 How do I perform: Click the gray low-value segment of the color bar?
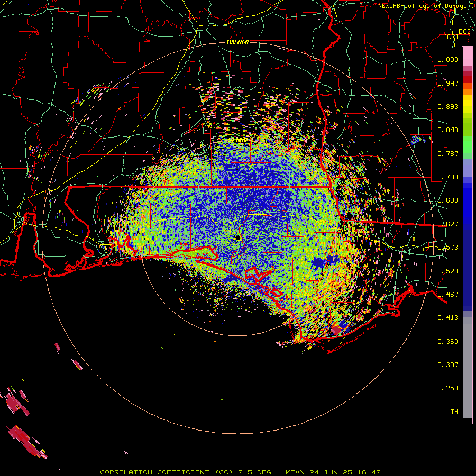(467, 368)
